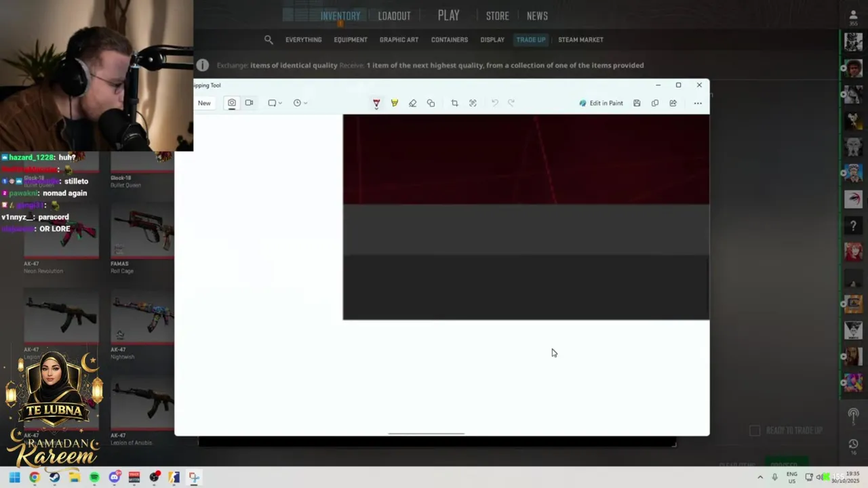Open Steam from the taskbar
This screenshot has height=488, width=868.
point(54,477)
